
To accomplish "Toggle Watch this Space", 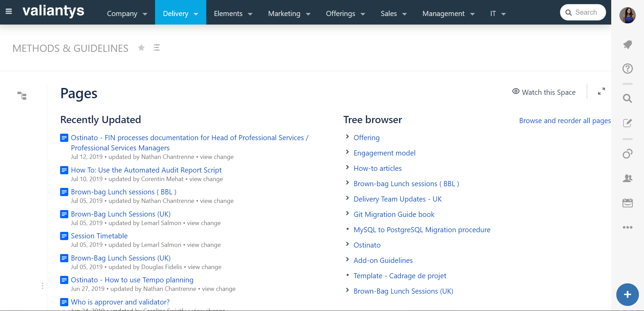I will point(544,92).
